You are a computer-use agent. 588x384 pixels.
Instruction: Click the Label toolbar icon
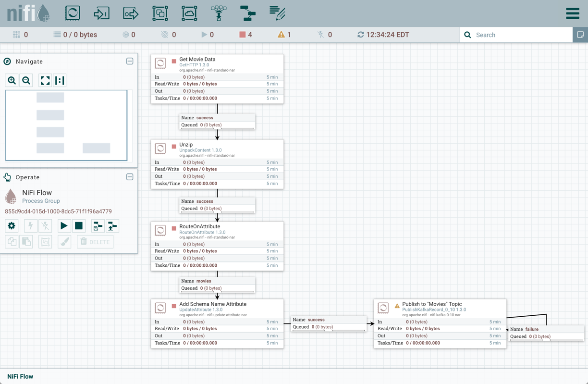(x=277, y=13)
